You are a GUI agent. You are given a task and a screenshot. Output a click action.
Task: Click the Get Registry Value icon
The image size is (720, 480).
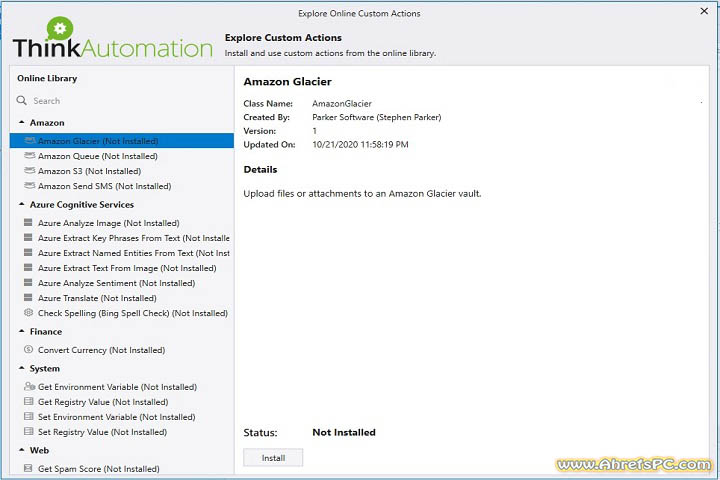pos(28,401)
